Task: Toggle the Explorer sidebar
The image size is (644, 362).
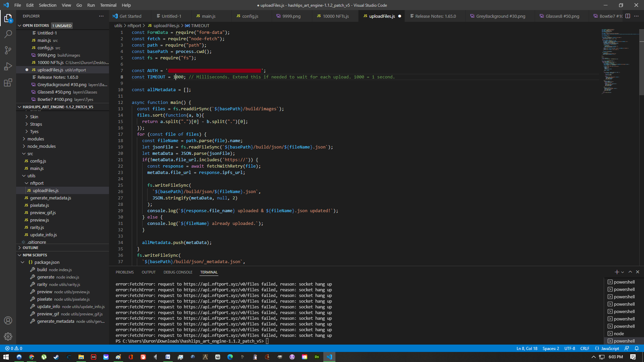Action: click(x=8, y=18)
